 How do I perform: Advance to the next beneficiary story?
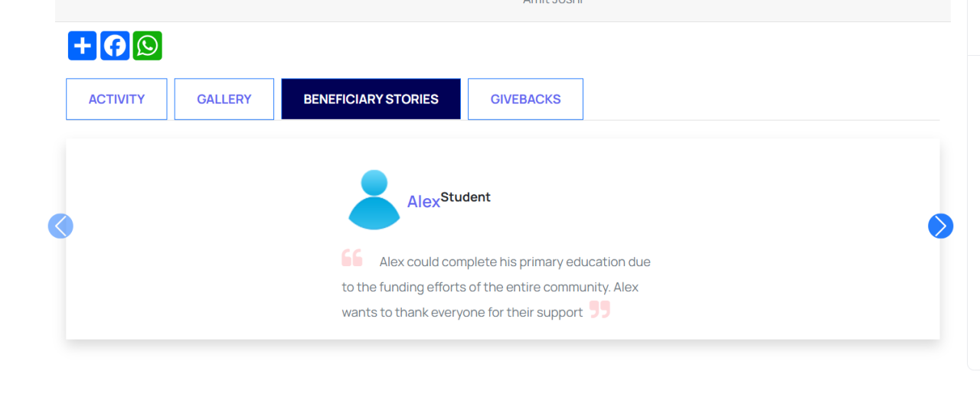click(940, 226)
